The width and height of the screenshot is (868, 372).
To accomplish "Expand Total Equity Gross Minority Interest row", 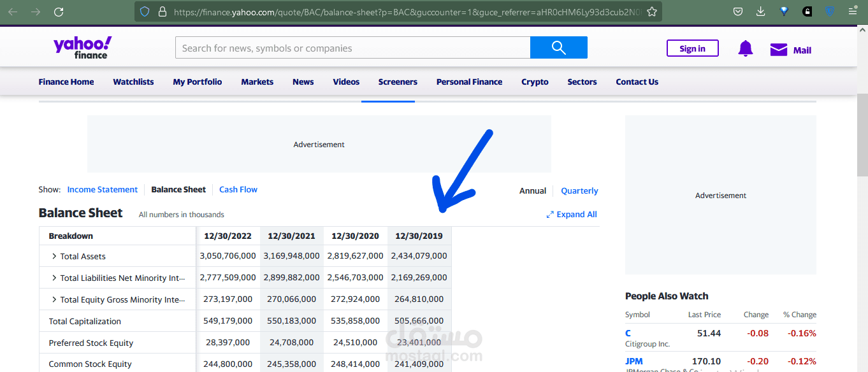I will (54, 299).
